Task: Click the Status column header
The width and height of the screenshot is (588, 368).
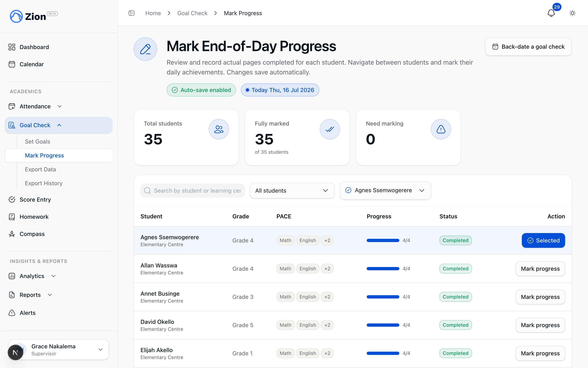Action: click(448, 216)
